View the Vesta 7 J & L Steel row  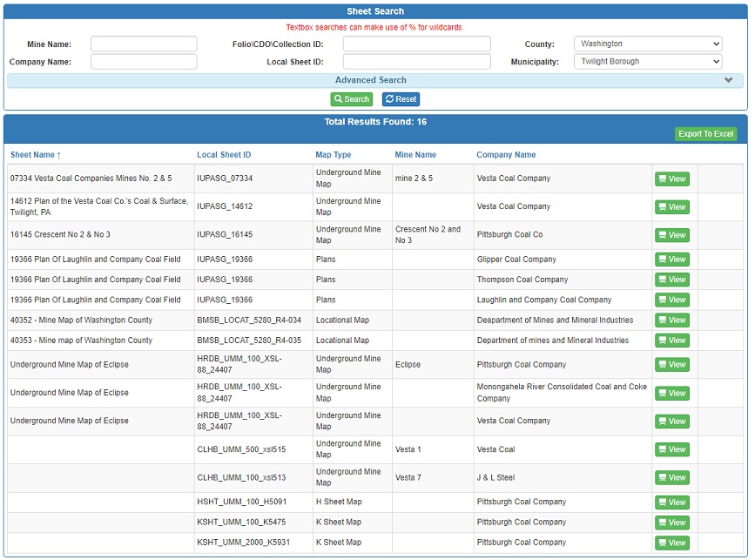coord(672,477)
